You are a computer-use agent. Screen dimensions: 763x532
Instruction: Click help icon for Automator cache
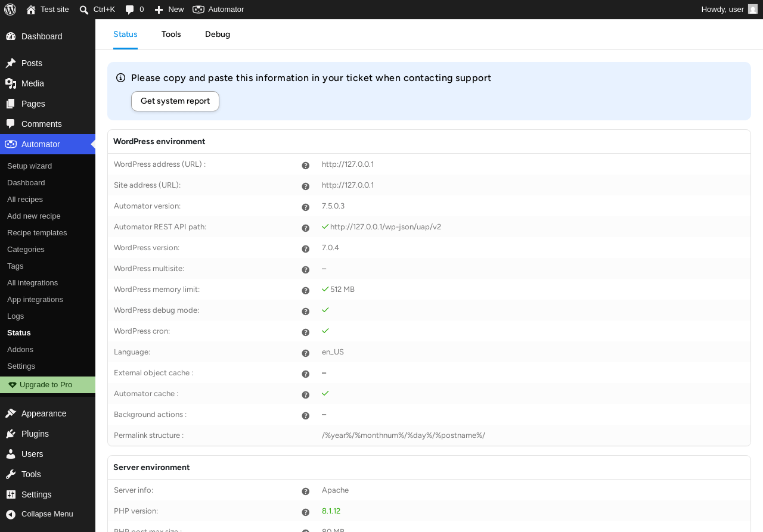point(306,395)
